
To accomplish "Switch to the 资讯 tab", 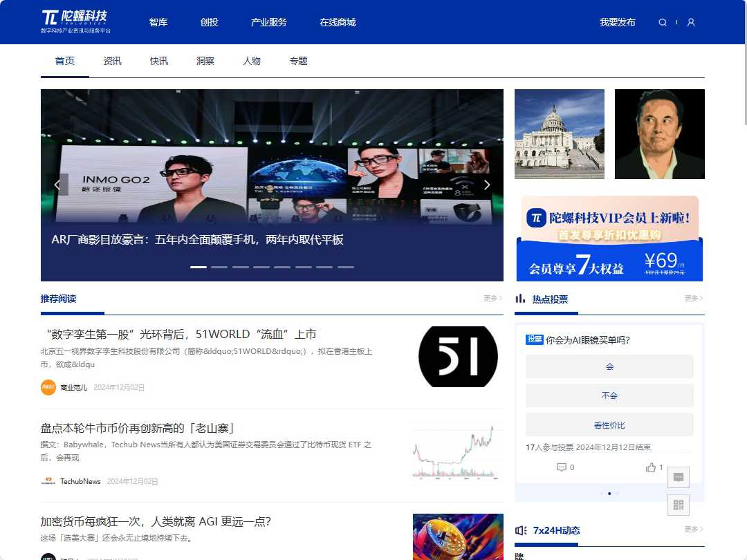I will click(x=113, y=61).
